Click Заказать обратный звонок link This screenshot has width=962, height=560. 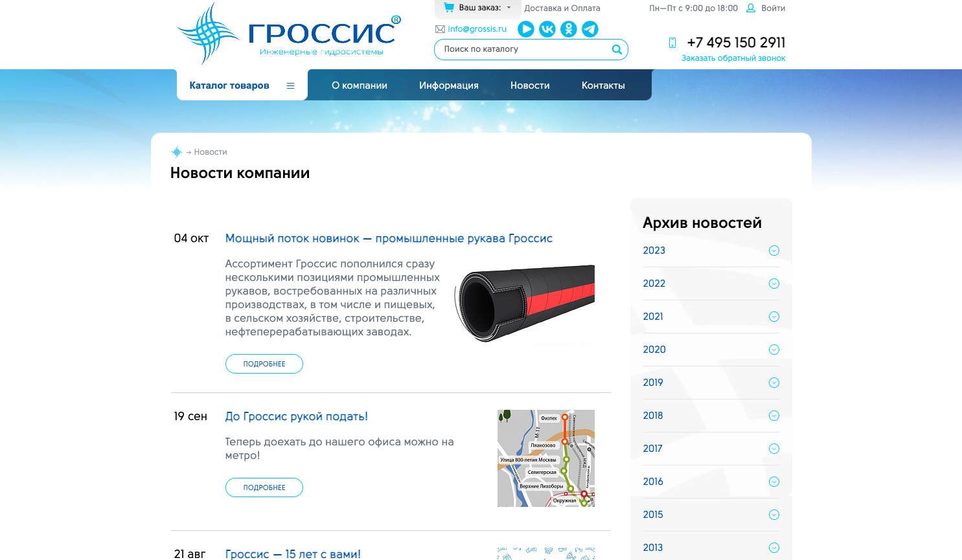pyautogui.click(x=733, y=58)
